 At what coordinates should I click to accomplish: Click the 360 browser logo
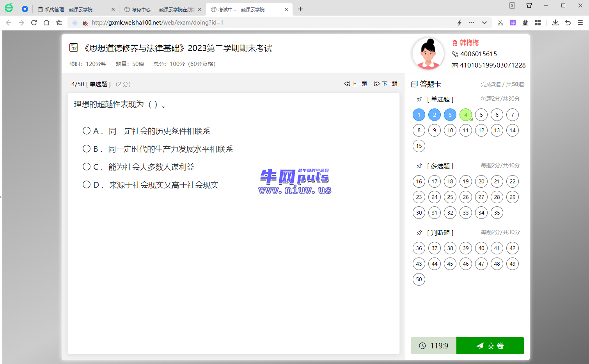(x=9, y=8)
